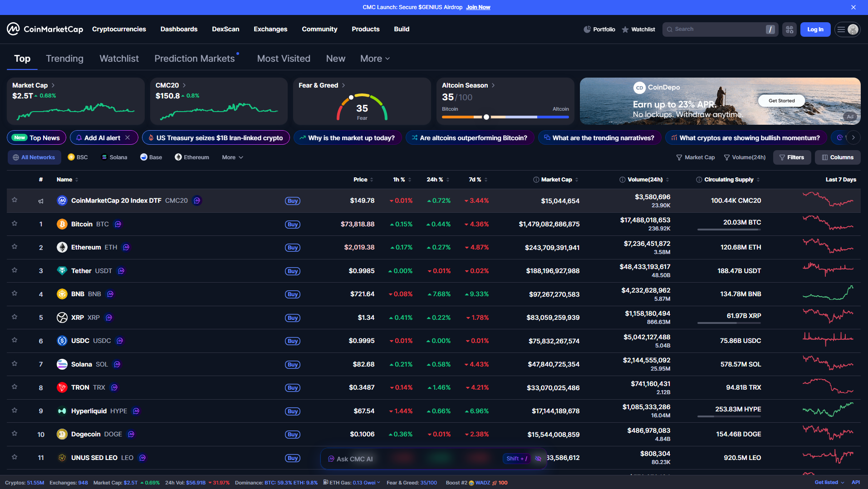Click the grid apps icon beside search

(790, 29)
